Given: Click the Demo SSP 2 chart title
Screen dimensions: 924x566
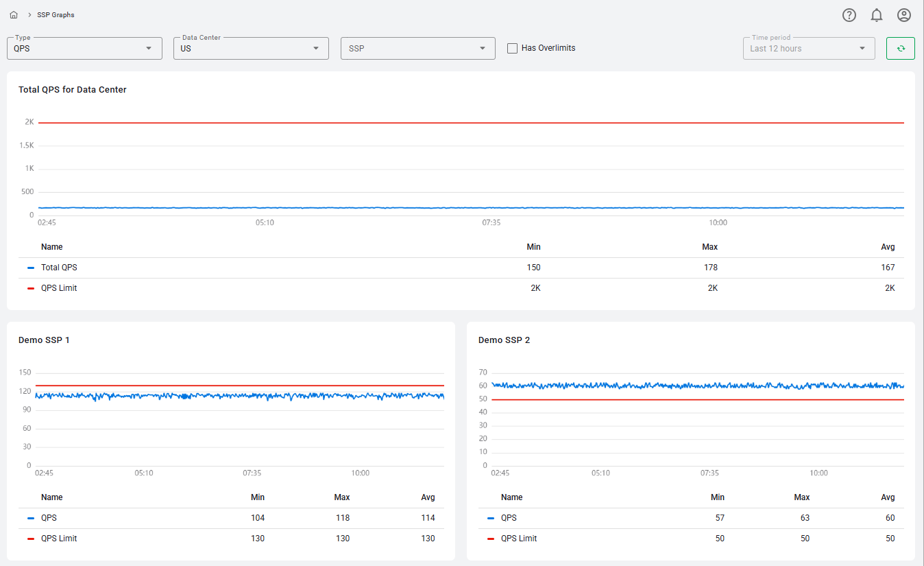Looking at the screenshot, I should [x=504, y=340].
